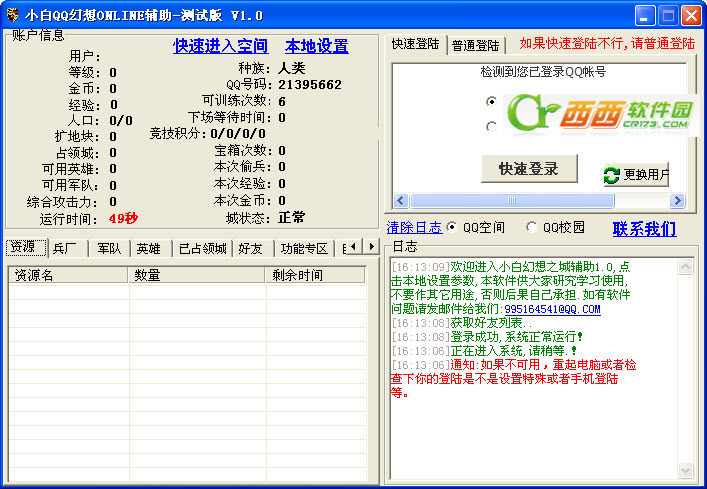Open the 功能专区 tab

(304, 248)
